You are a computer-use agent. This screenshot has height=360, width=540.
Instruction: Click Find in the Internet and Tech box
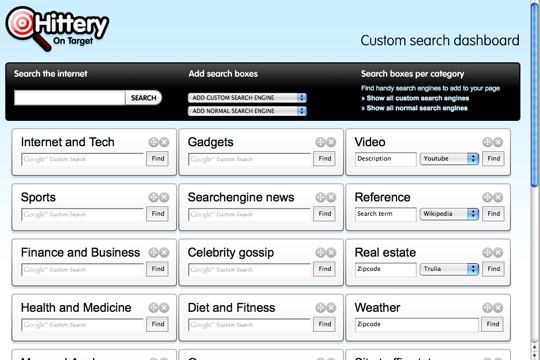(158, 158)
